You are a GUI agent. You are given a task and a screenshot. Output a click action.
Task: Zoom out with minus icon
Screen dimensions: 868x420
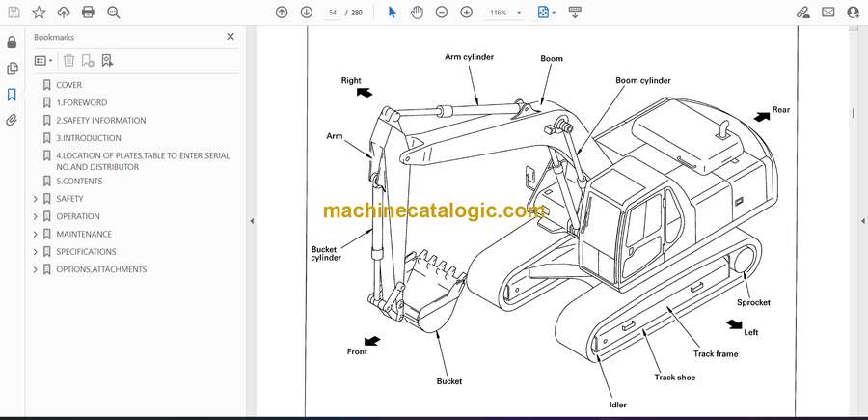point(441,13)
